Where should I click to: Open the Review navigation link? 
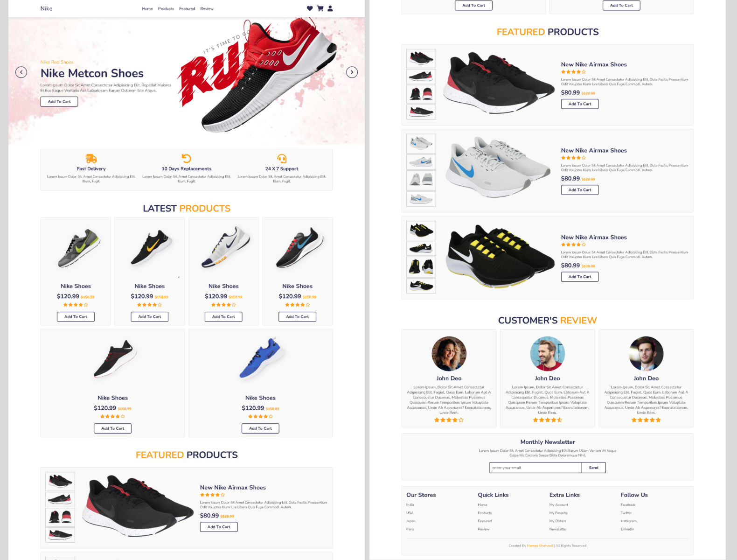tap(207, 9)
